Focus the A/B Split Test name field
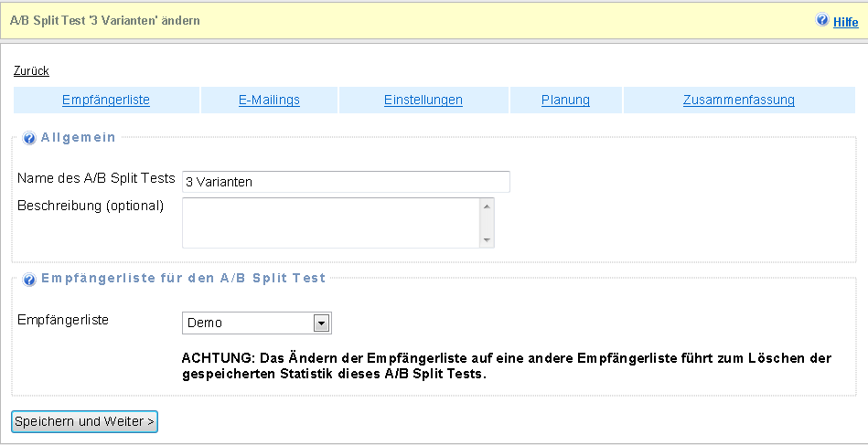 (x=345, y=182)
